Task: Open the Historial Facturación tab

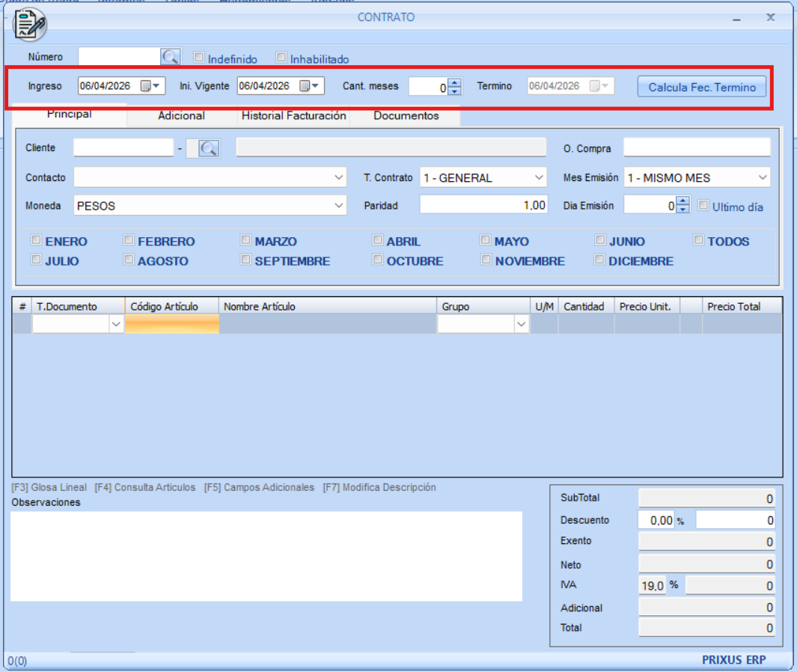Action: point(293,116)
